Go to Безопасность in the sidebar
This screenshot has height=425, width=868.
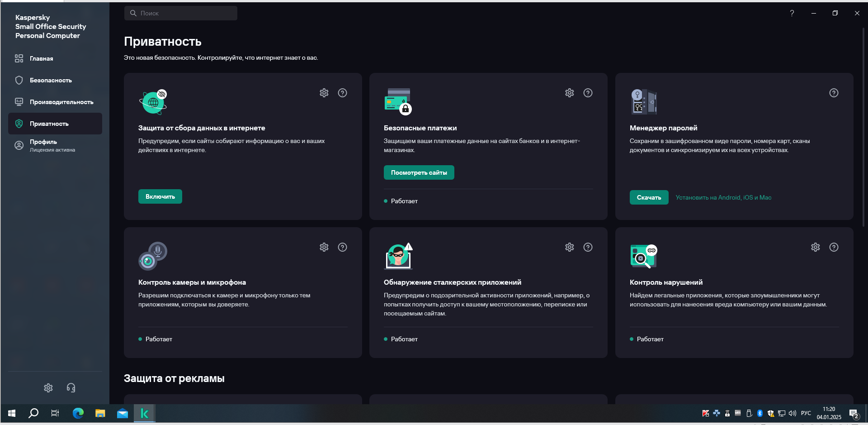tap(55, 80)
